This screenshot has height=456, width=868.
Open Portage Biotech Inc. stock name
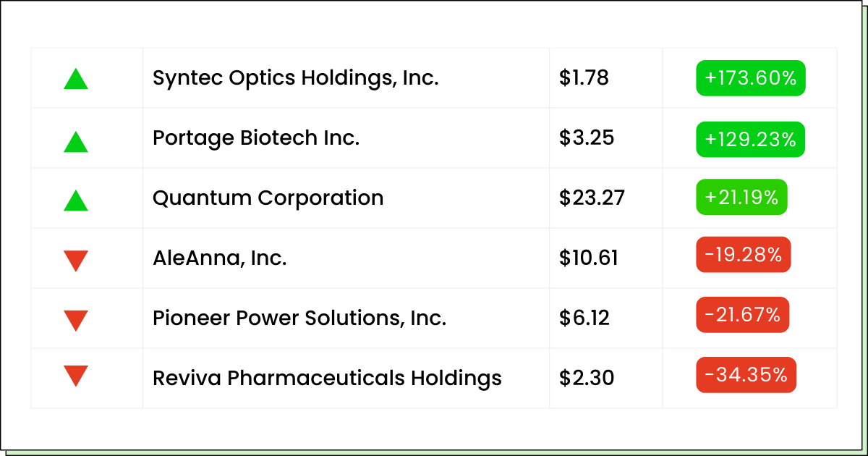(x=256, y=138)
